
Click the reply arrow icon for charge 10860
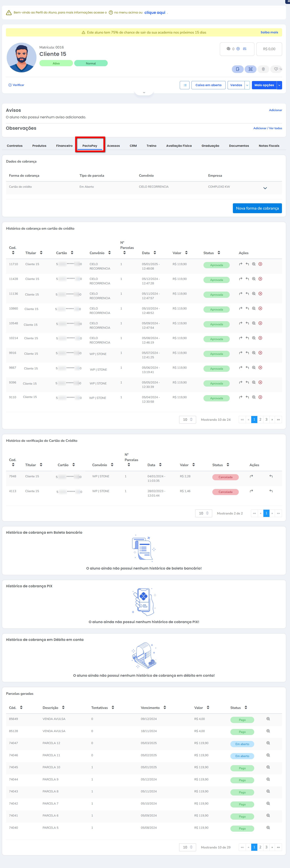247,309
